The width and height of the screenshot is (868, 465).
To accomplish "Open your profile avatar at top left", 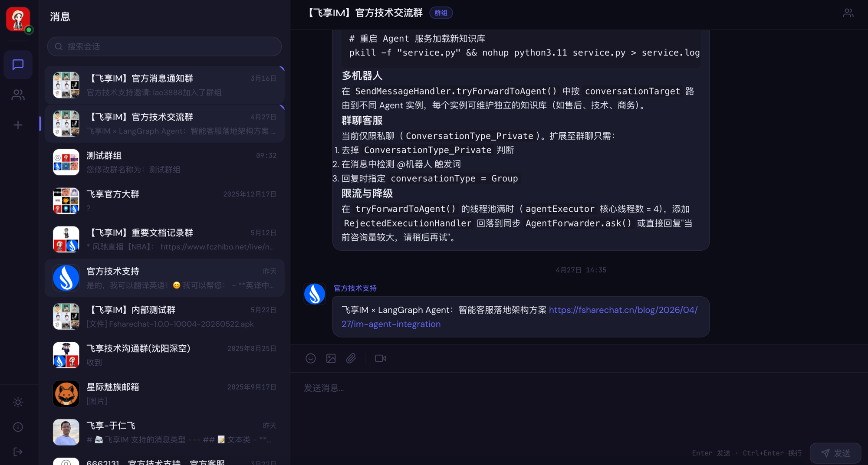I will pyautogui.click(x=18, y=19).
